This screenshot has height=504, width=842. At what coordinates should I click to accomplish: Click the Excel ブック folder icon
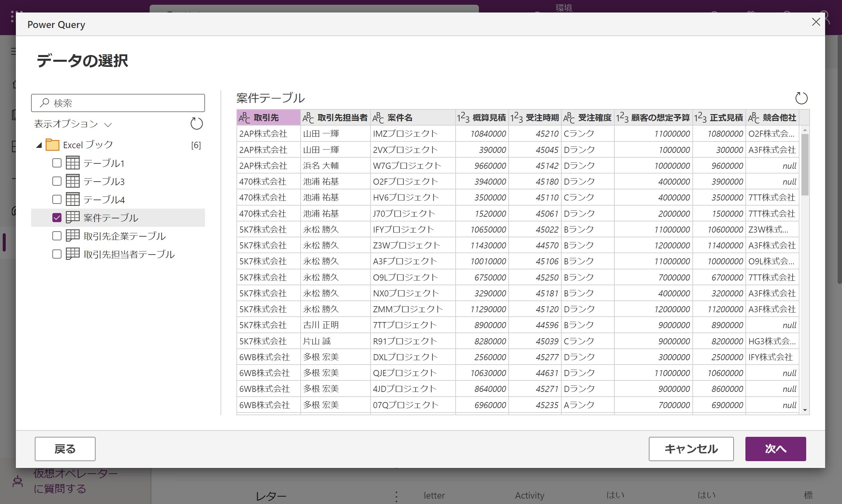click(53, 144)
